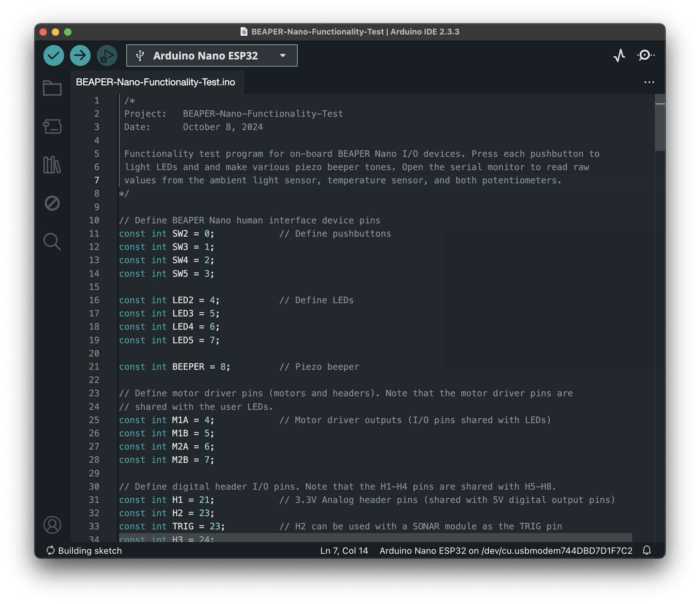Click the Ln 7, Col 14 position indicator
Viewport: 700px width, 604px height.
pyautogui.click(x=344, y=551)
